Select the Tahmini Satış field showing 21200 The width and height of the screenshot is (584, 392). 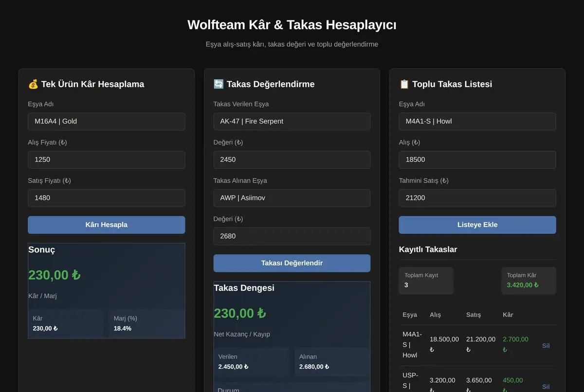tap(477, 198)
